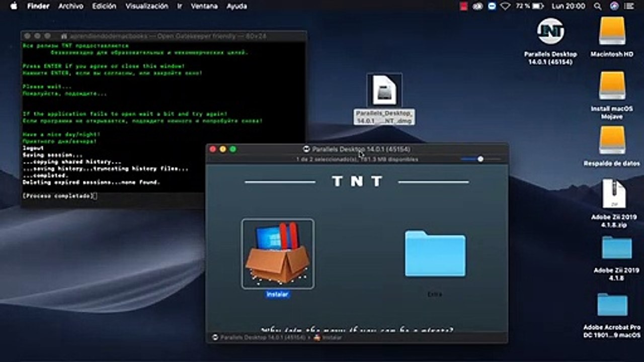Click the Creative Cloud menu bar icon
The width and height of the screenshot is (644, 362).
pos(477,6)
